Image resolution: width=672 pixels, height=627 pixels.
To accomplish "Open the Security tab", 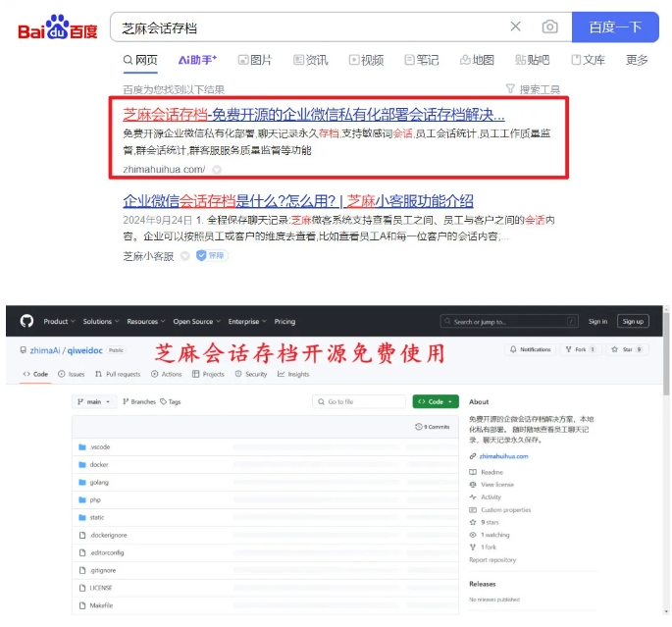I will click(x=251, y=374).
